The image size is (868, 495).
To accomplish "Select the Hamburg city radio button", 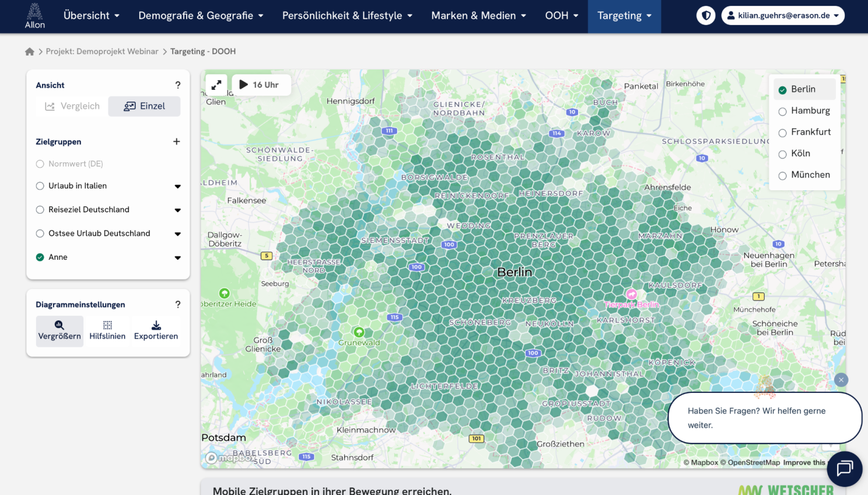I will [x=783, y=111].
